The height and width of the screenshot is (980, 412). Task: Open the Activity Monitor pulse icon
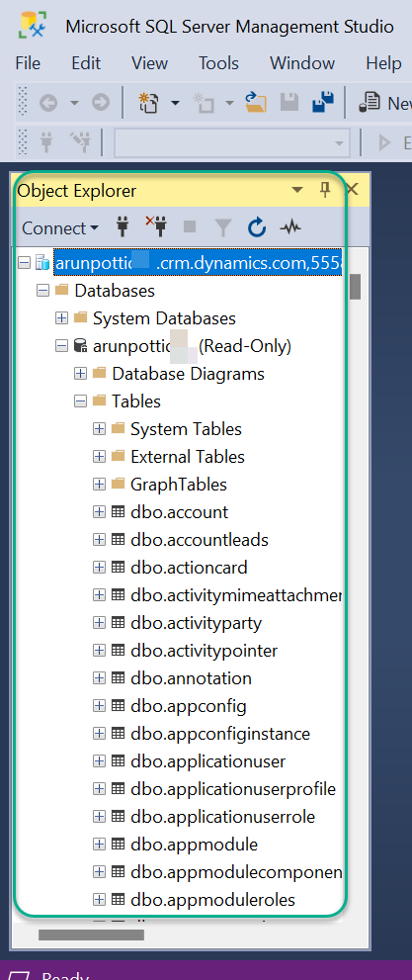[289, 228]
